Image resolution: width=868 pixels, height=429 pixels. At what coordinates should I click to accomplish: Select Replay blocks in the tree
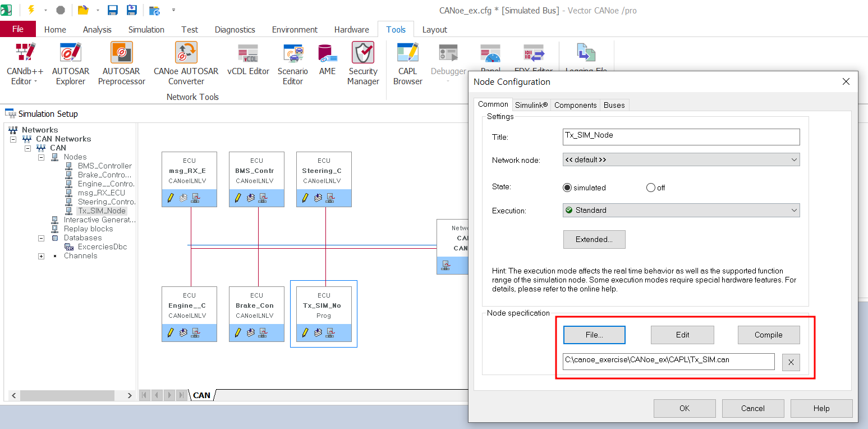pyautogui.click(x=89, y=229)
